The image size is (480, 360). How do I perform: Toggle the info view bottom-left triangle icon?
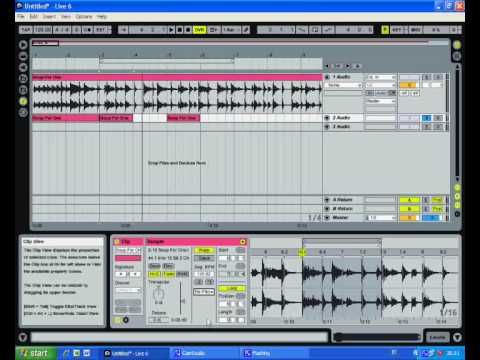pos(23,337)
